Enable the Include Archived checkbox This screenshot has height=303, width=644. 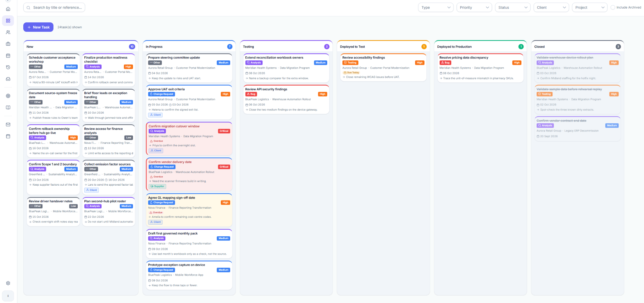click(613, 8)
